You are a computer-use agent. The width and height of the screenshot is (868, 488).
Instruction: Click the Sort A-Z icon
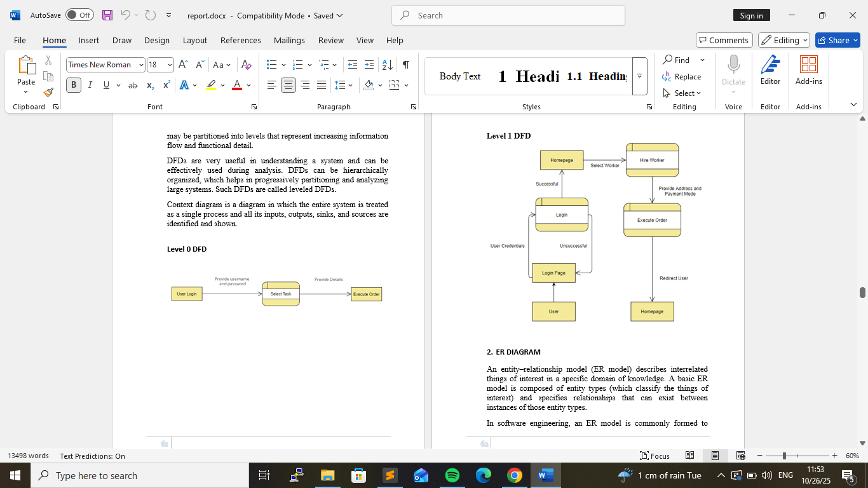click(387, 65)
